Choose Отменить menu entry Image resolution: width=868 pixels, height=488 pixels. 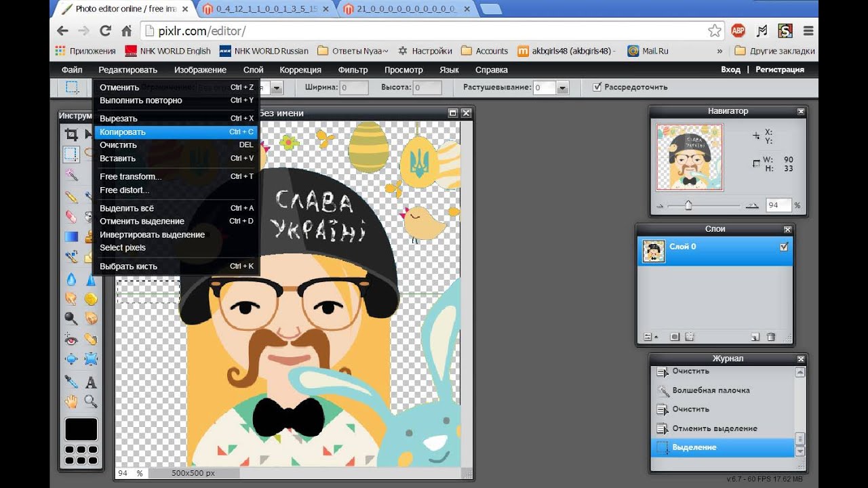pos(176,87)
